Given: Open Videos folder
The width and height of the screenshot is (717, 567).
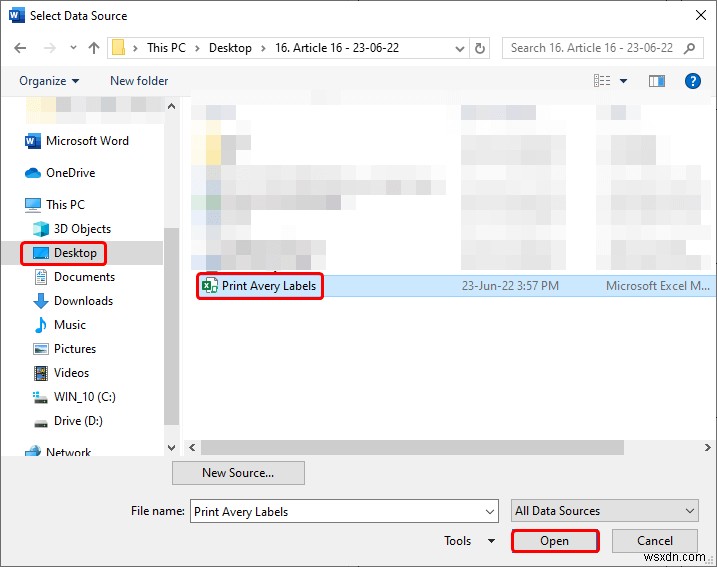Looking at the screenshot, I should pos(71,373).
